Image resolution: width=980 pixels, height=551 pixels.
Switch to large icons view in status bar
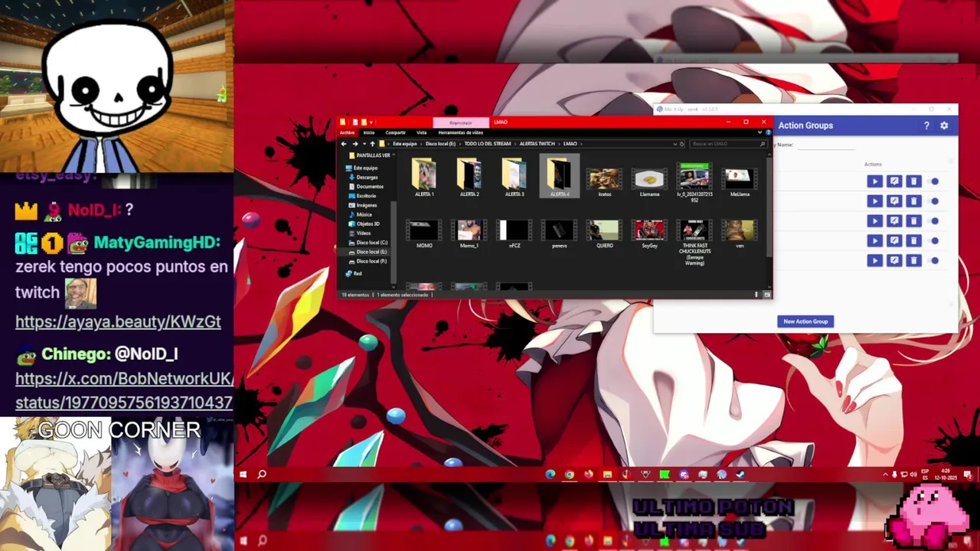click(x=766, y=295)
